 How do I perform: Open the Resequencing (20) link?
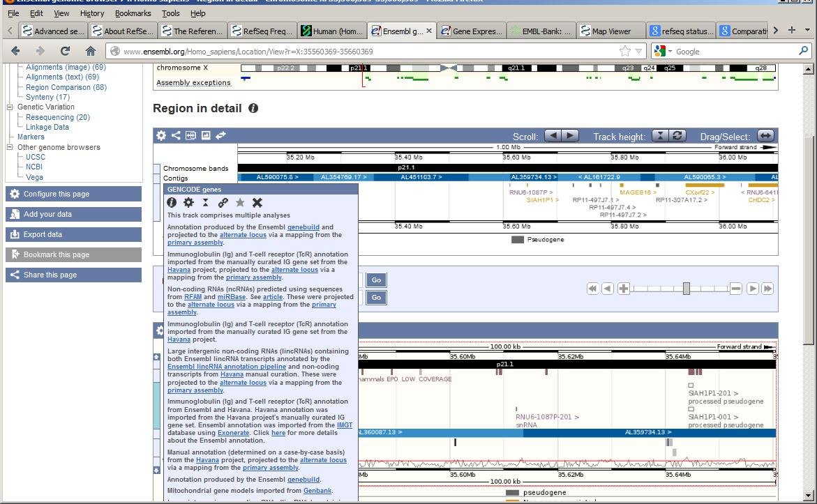tap(58, 118)
